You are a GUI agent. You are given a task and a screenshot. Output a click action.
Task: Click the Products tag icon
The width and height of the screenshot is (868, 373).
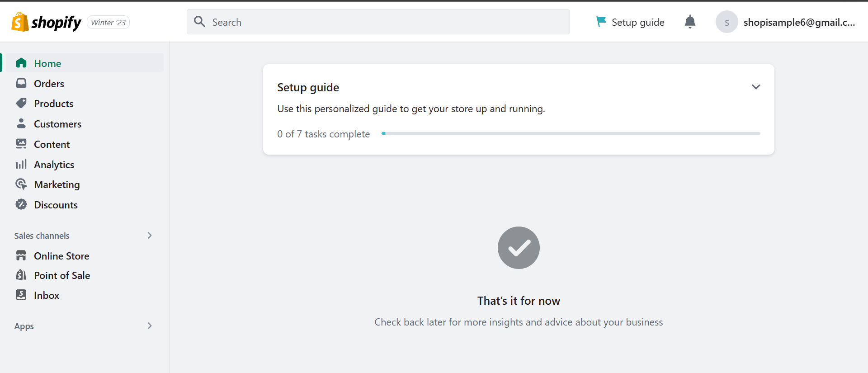21,104
